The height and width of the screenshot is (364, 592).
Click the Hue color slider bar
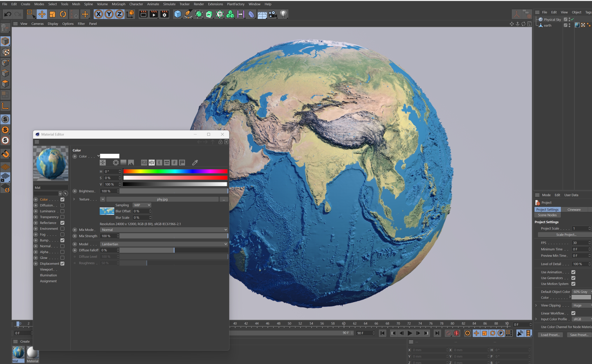pyautogui.click(x=175, y=171)
